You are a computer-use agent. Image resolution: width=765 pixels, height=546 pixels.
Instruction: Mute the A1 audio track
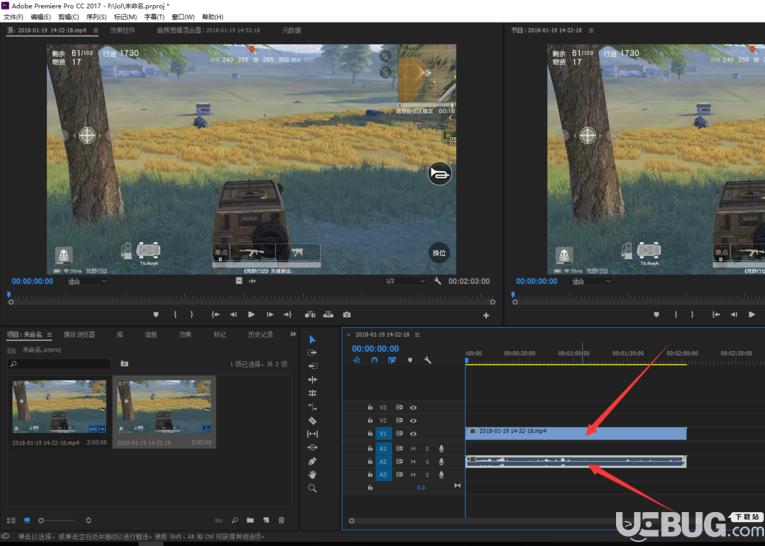[413, 448]
